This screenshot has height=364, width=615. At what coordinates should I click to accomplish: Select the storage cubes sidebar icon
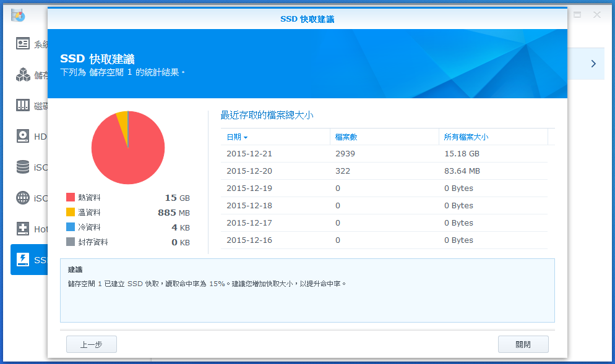click(23, 74)
